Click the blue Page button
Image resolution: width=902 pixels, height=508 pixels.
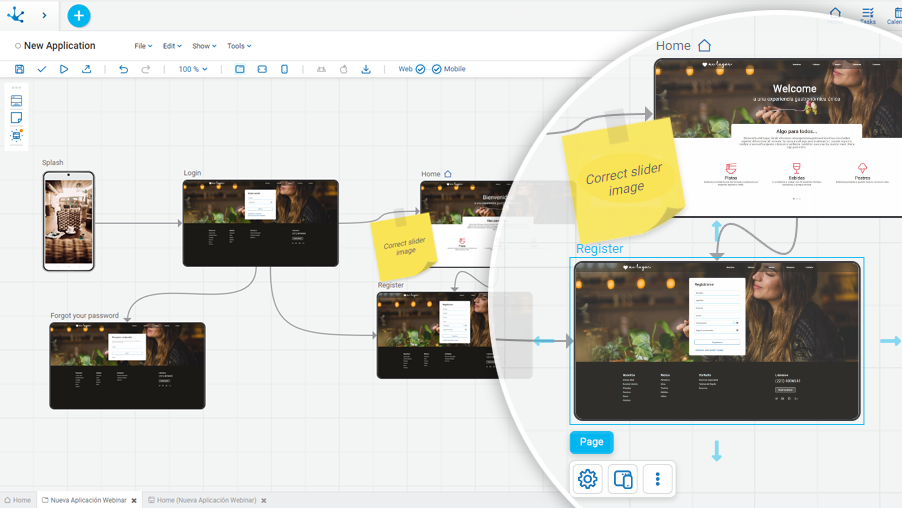591,442
